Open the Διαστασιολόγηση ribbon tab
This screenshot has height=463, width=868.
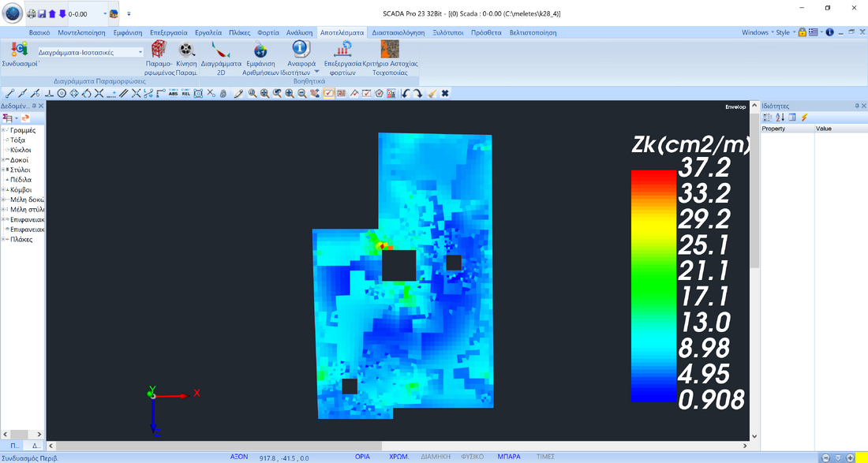[x=398, y=33]
